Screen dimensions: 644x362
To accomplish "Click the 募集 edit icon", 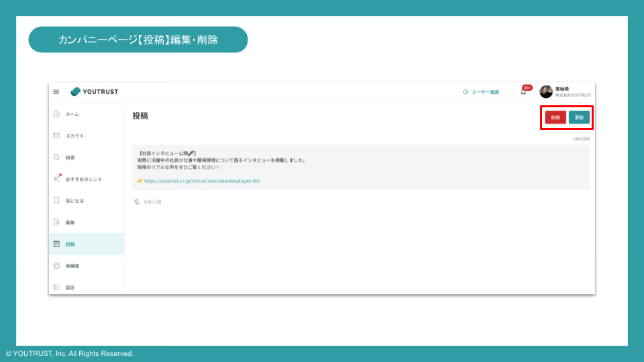I will [56, 222].
